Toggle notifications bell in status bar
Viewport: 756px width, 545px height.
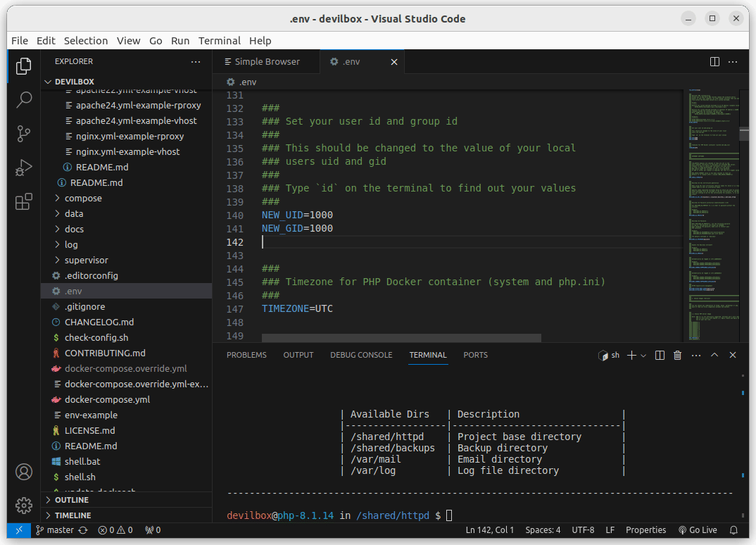click(734, 530)
